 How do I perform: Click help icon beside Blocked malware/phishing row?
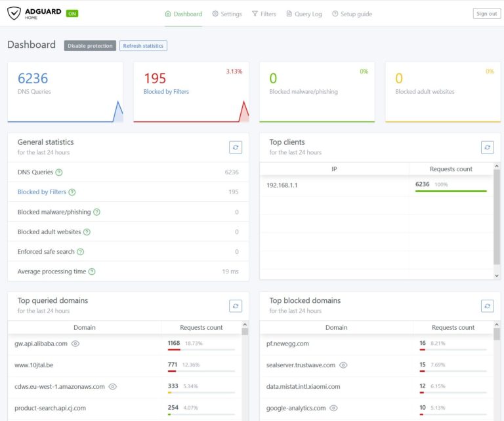pyautogui.click(x=96, y=212)
